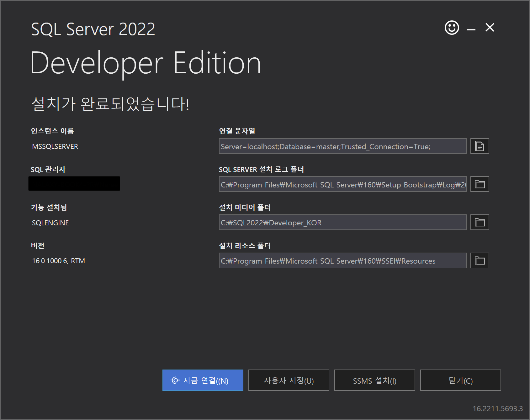The image size is (530, 420).
Task: Click the SQL SERVER 설치 로그 폴더 label
Action: click(x=261, y=170)
